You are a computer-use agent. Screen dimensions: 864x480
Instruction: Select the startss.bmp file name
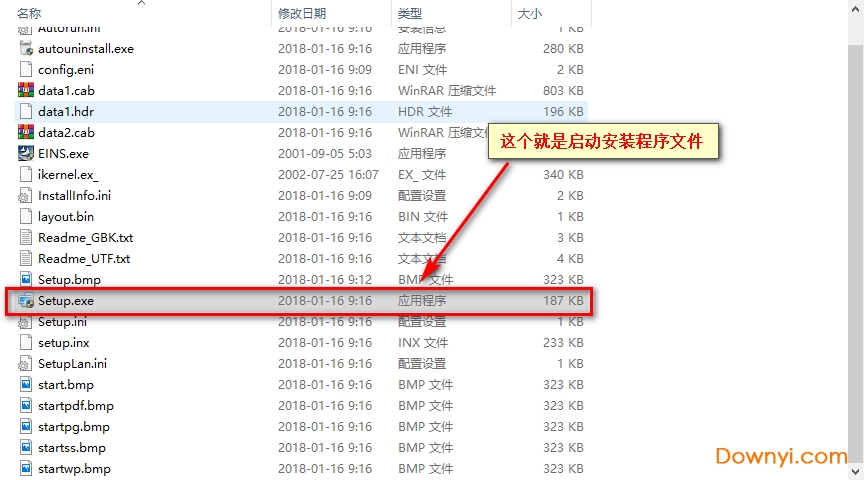72,447
